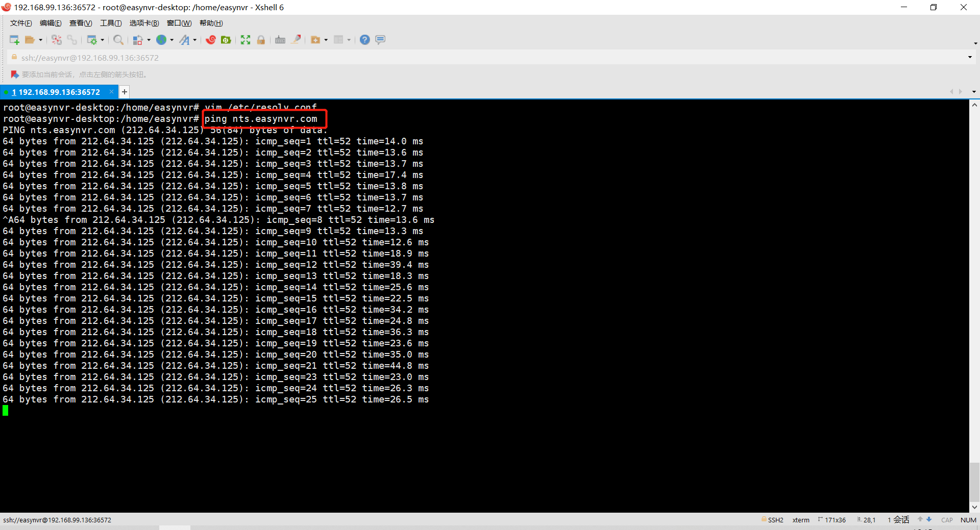This screenshot has width=980, height=530.
Task: Open the 文件(F) menu
Action: (21, 23)
